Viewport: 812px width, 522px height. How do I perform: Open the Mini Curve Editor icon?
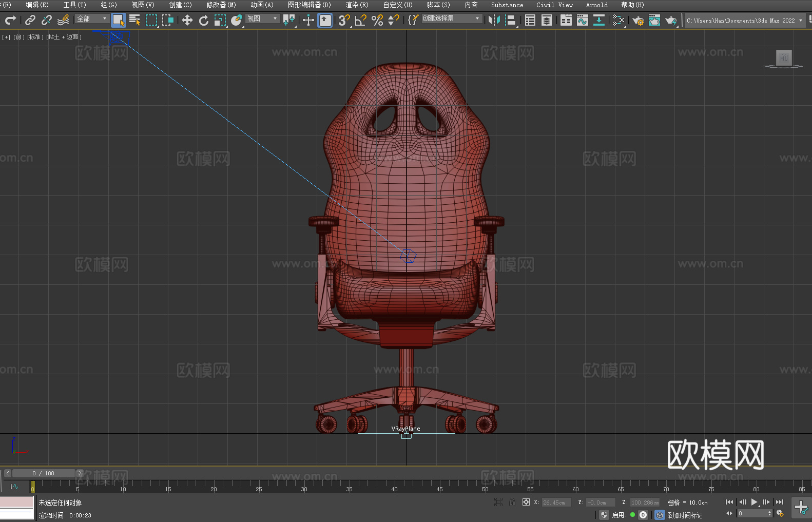click(14, 486)
